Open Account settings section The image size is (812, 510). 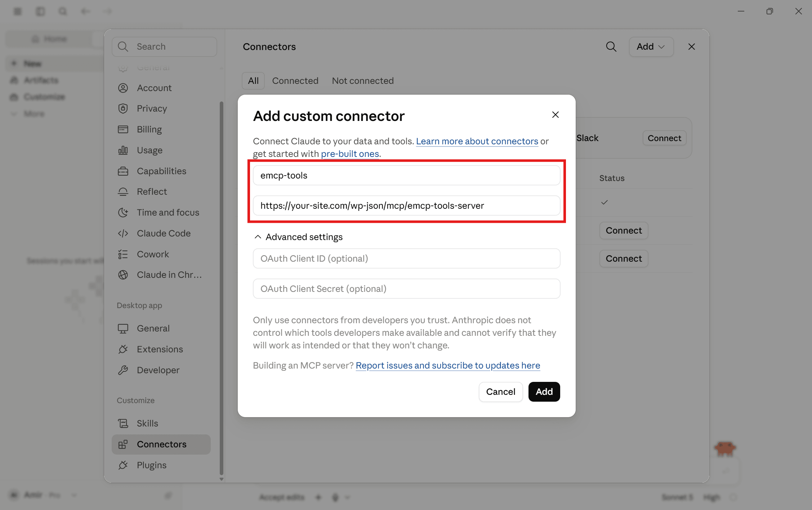pos(161,88)
